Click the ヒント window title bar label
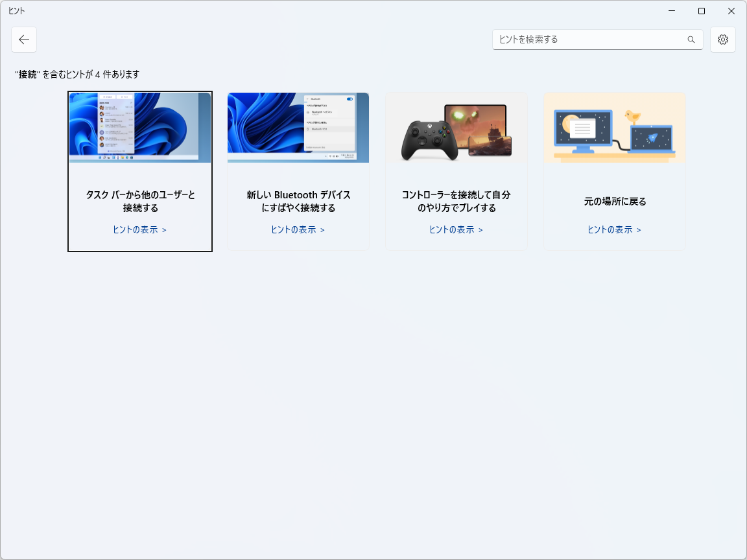 coord(16,10)
